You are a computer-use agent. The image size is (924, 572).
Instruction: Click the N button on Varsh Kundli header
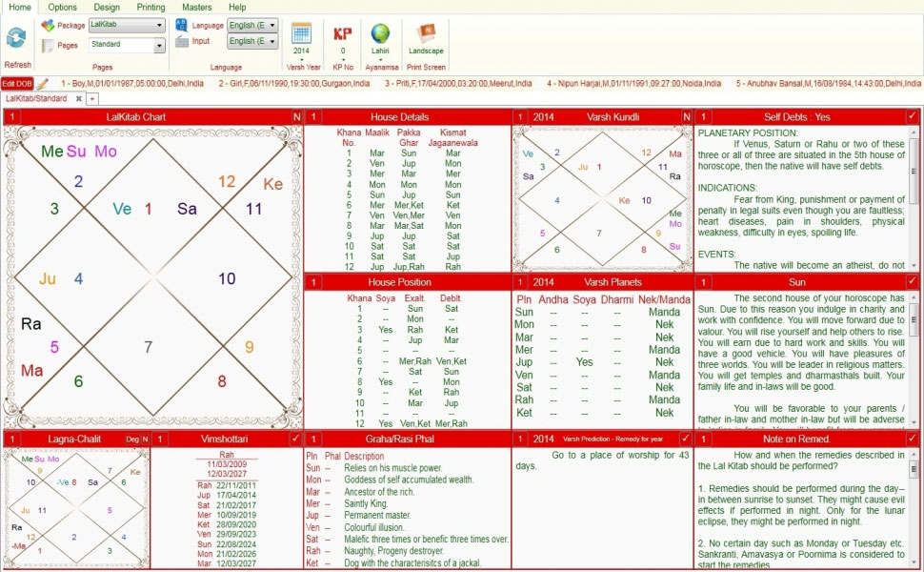click(687, 116)
